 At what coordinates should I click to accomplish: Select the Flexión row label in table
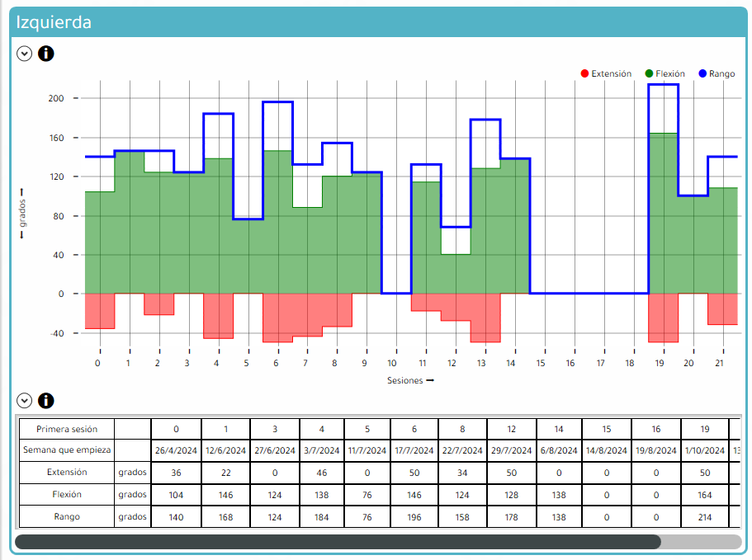point(67,494)
